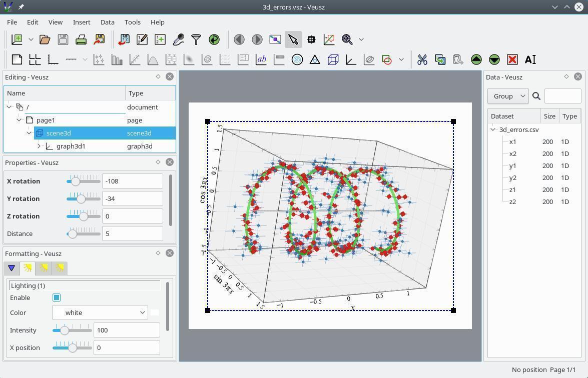The image size is (588, 378).
Task: Add a page with the blank page icon
Action: pos(17,59)
